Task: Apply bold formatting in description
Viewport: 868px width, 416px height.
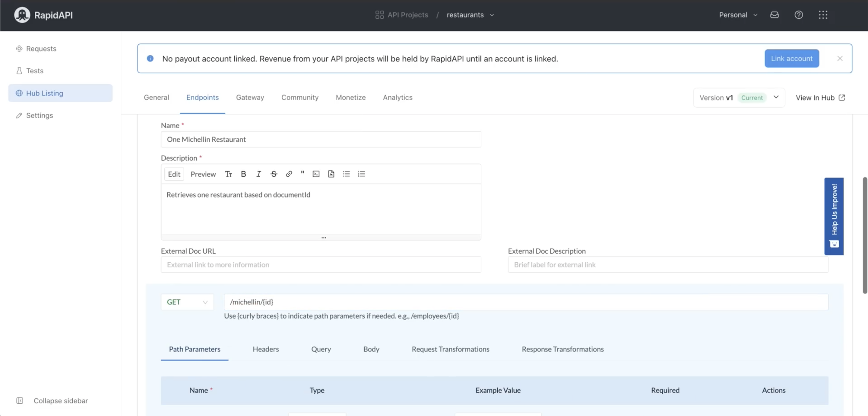Action: (243, 174)
